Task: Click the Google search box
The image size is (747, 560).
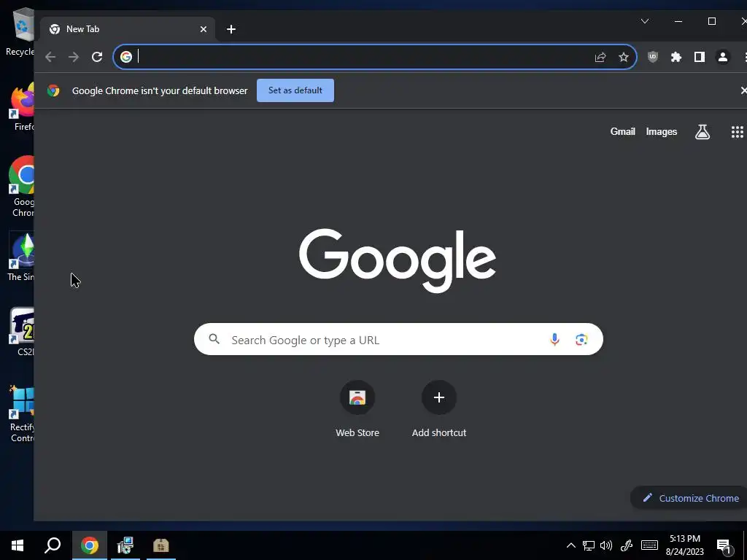Action: [x=398, y=340]
